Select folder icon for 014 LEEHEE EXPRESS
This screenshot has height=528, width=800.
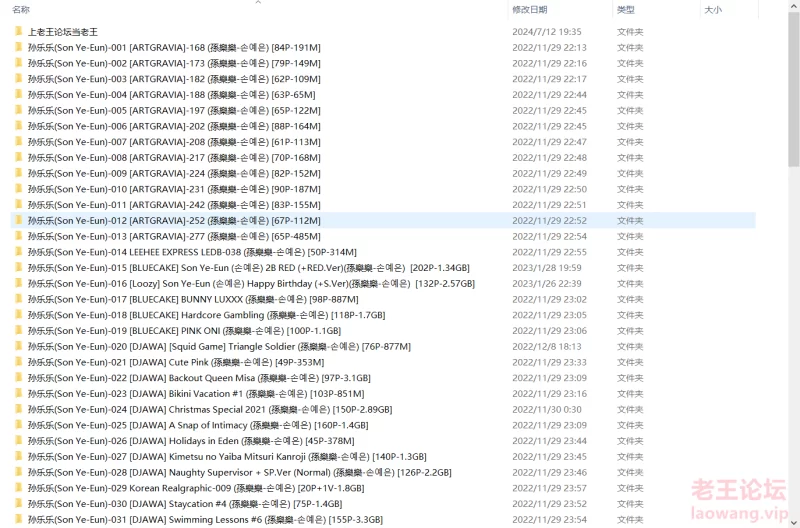point(19,252)
